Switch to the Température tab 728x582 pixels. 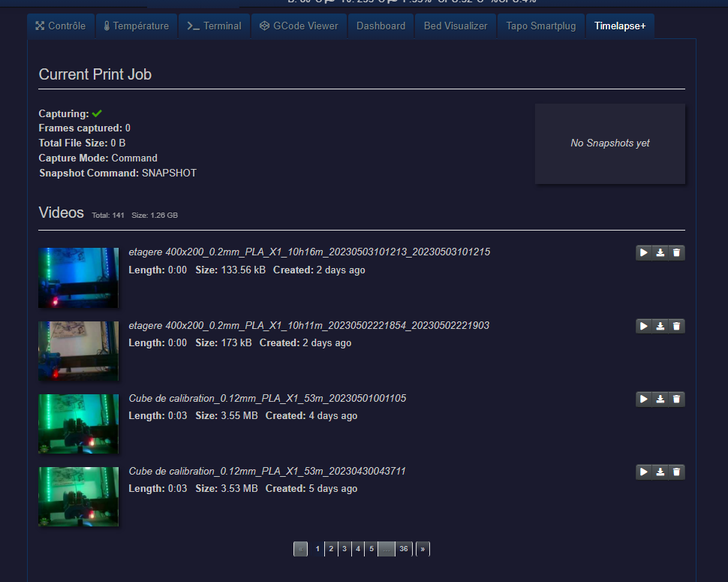click(x=136, y=25)
